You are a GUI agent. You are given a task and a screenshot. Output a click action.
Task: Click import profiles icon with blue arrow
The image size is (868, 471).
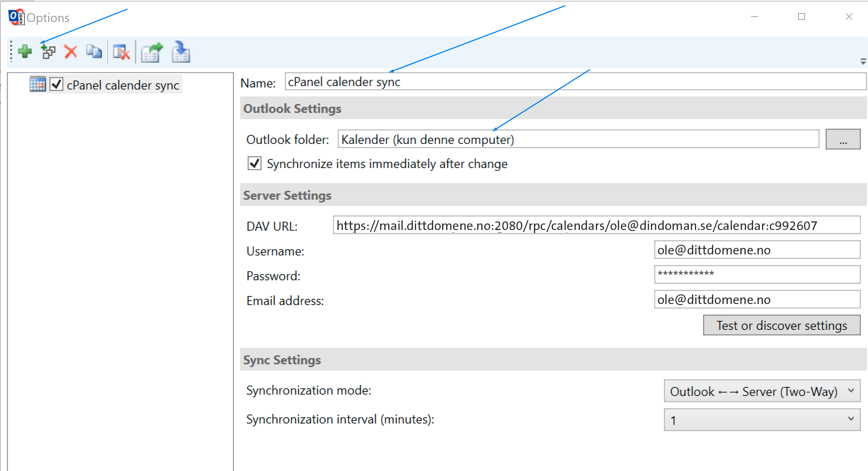pos(181,52)
